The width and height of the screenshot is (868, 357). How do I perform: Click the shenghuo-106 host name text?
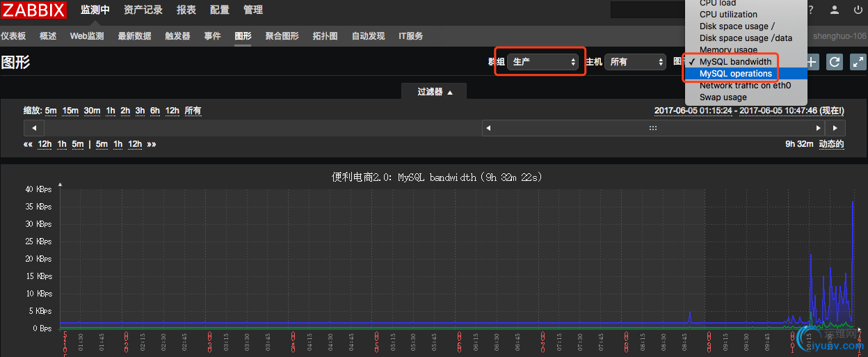[839, 36]
